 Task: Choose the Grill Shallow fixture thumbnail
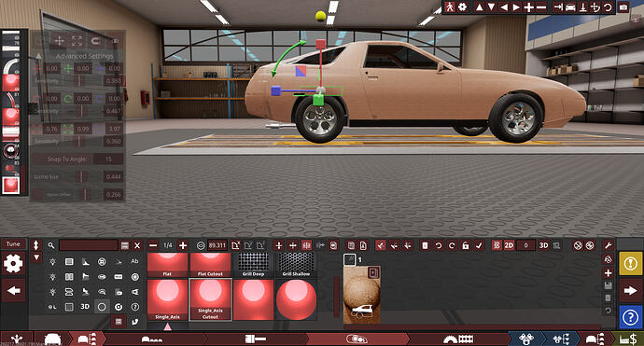tap(296, 265)
